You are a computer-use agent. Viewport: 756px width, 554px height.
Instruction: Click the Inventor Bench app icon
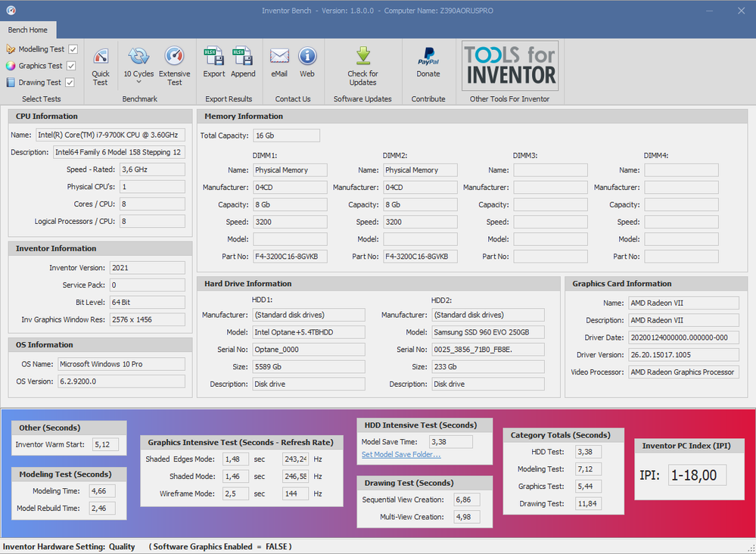[11, 10]
